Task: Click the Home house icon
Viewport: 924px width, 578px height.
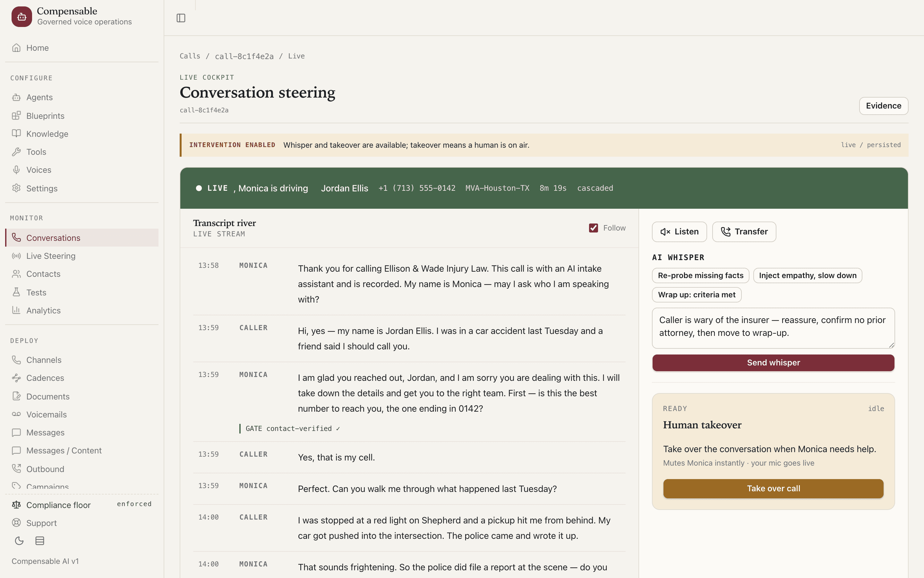Action: click(x=16, y=48)
